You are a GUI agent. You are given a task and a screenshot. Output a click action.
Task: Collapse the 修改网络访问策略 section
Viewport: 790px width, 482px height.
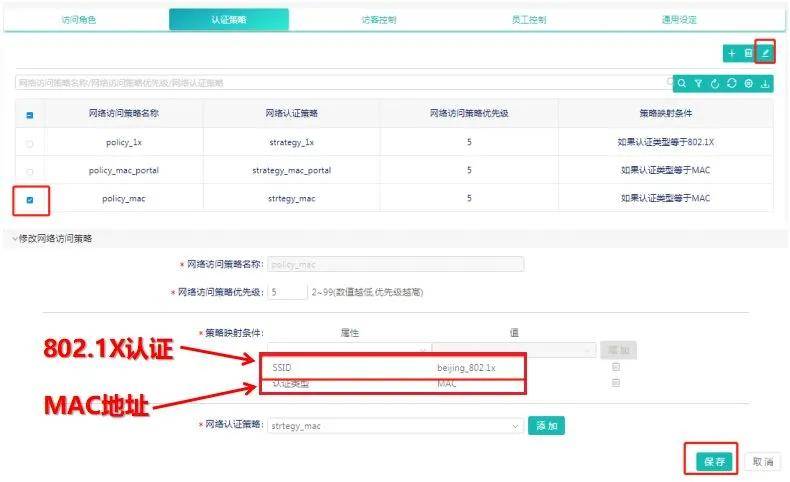pos(52,239)
